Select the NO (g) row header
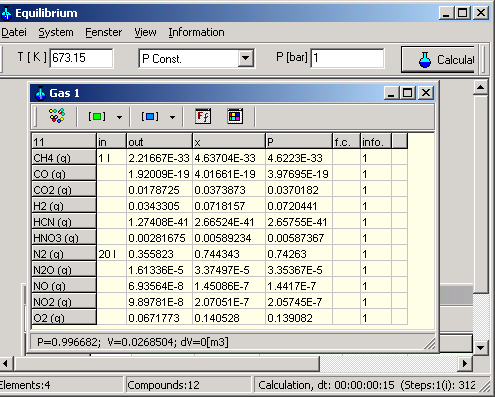The image size is (495, 397). coord(64,285)
